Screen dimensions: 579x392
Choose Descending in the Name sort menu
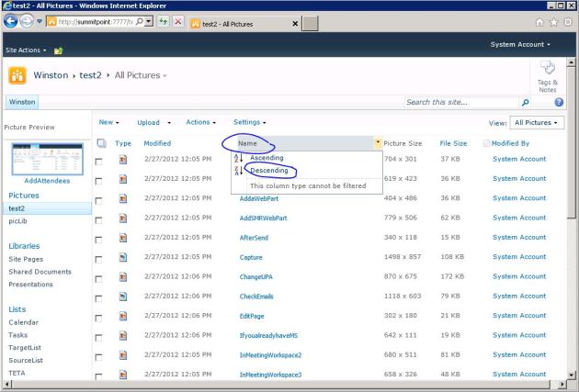[268, 171]
